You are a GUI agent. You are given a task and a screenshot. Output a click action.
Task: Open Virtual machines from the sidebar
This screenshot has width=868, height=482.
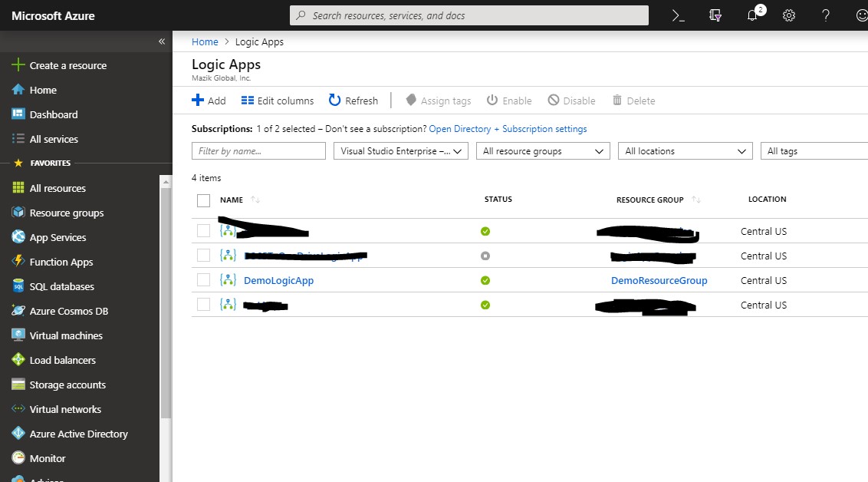[64, 335]
